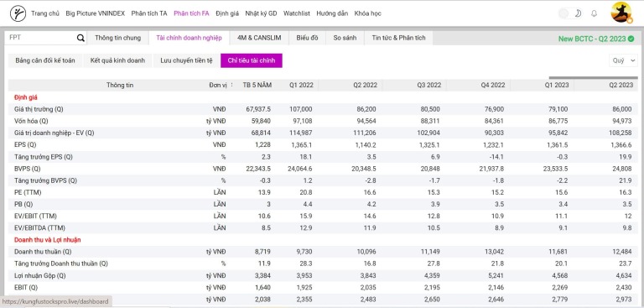Select Tài chính doanh nghiệp tab
This screenshot has width=644, height=308.
pos(189,38)
